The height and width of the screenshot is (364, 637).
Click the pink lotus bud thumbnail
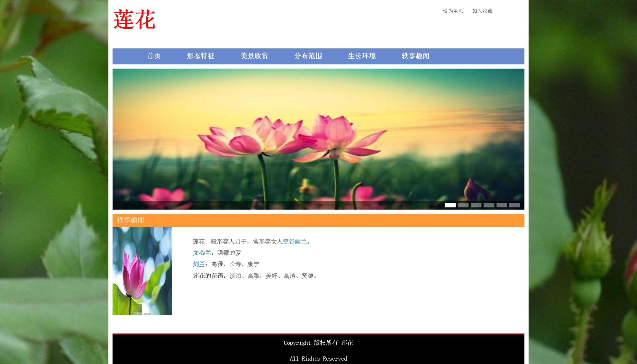click(x=142, y=271)
